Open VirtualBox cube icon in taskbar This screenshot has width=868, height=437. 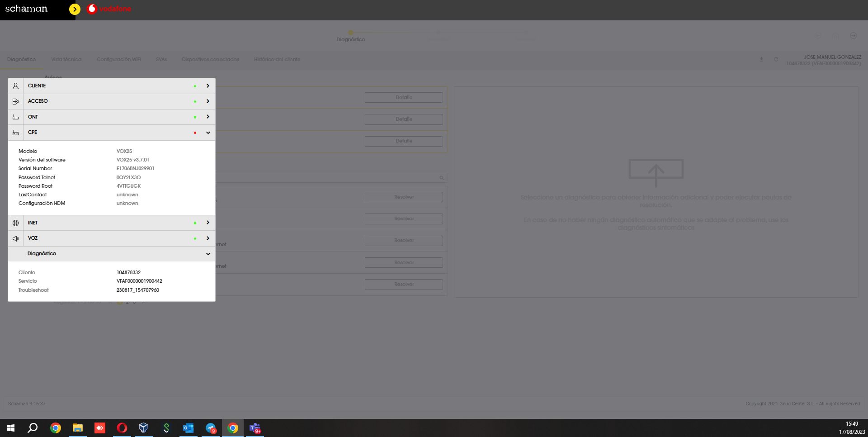tap(144, 428)
